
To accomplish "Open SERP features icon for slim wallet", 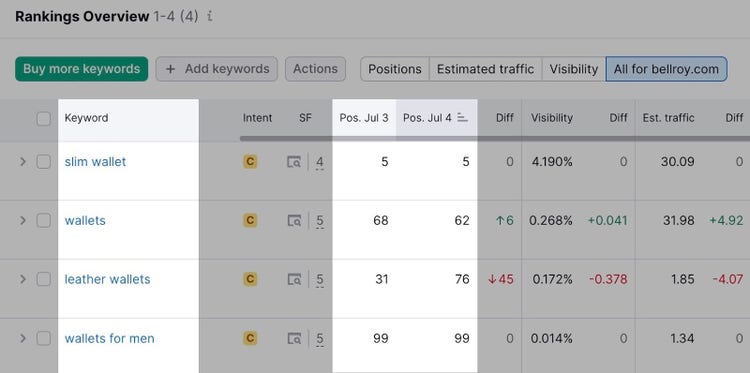I will [294, 162].
